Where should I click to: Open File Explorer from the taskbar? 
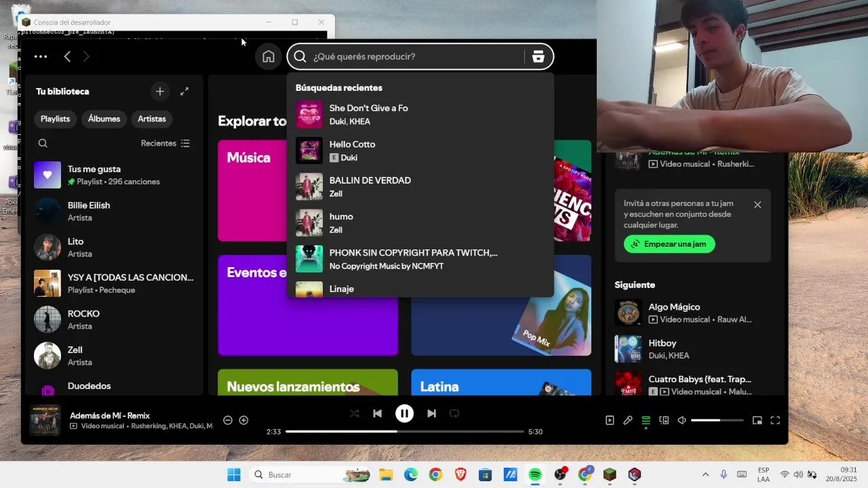(x=386, y=474)
